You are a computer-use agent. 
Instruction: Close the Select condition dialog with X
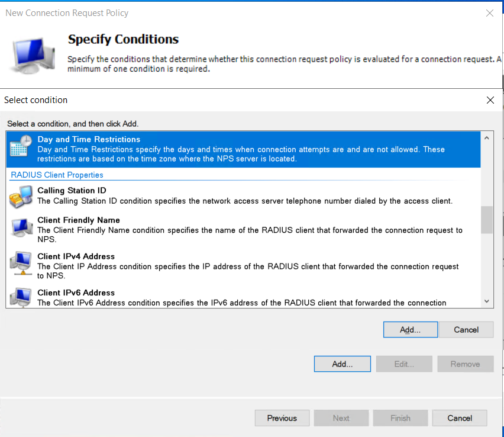coord(490,100)
